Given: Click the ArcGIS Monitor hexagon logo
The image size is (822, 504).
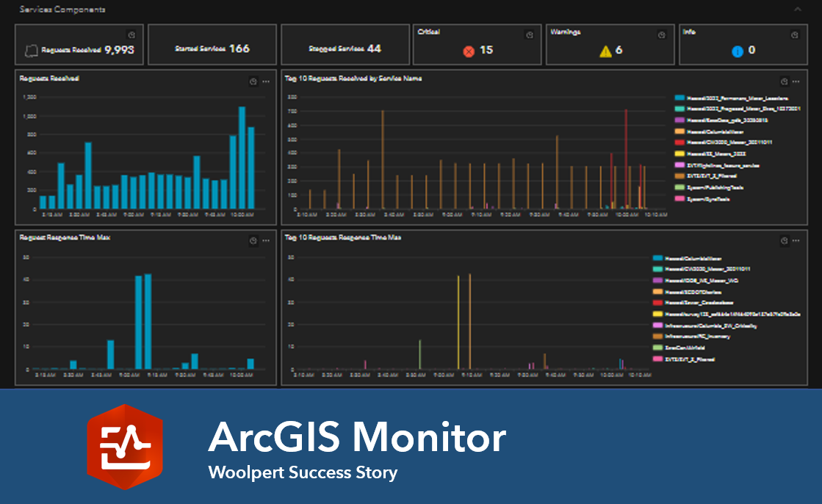Looking at the screenshot, I should coord(125,447).
